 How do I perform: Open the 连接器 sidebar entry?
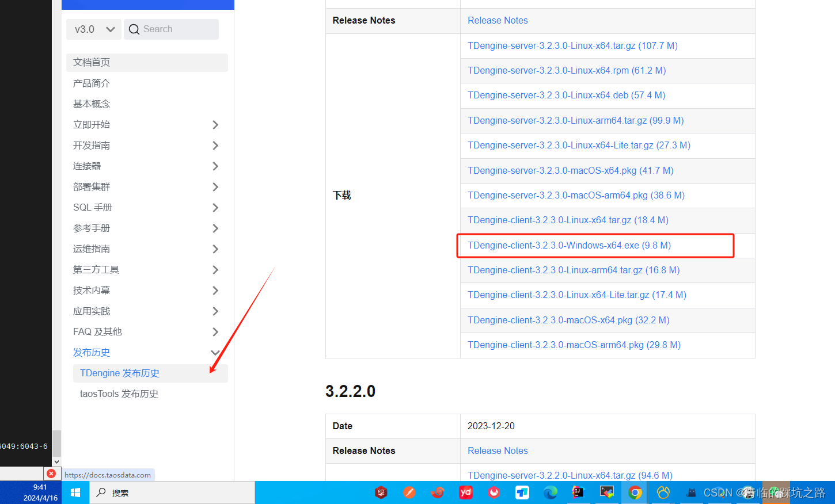pos(86,166)
